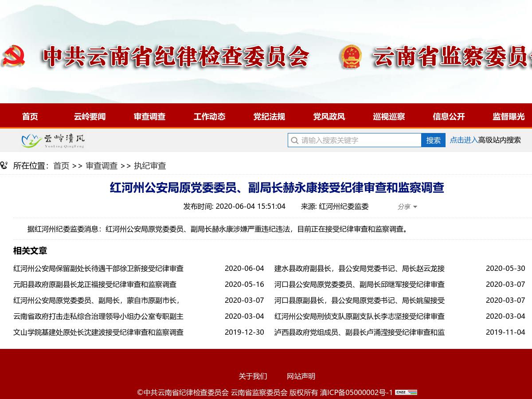Open related article about 徐卫新
The width and height of the screenshot is (532, 399).
(98, 268)
